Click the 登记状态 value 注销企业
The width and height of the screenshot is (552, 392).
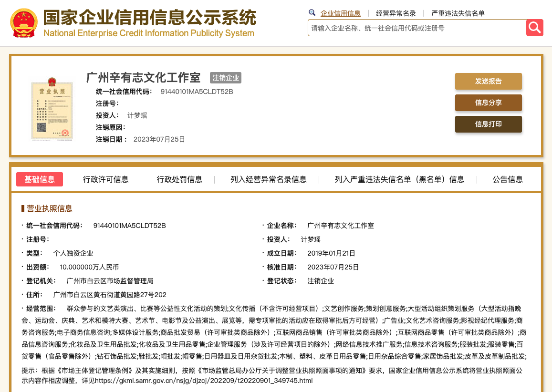pyautogui.click(x=321, y=281)
